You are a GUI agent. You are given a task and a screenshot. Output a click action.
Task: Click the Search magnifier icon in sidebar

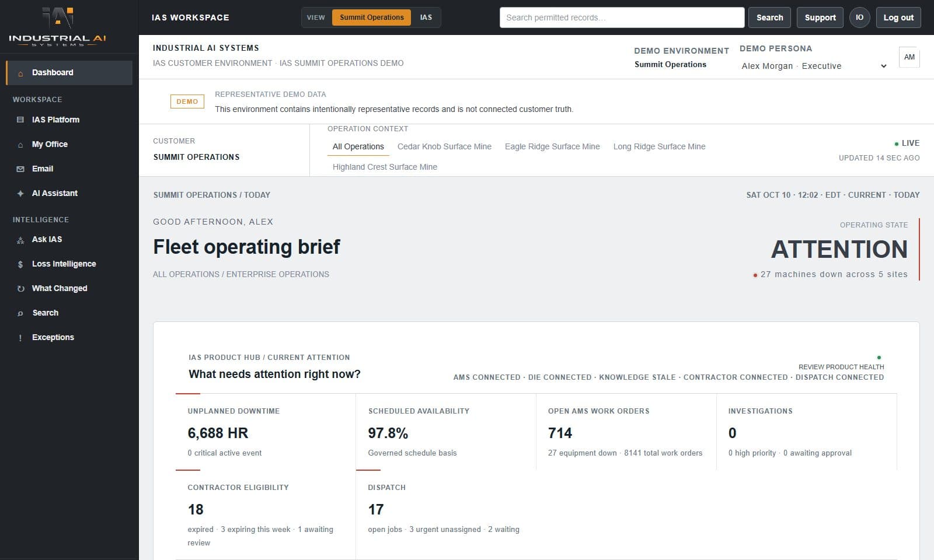[x=20, y=313]
